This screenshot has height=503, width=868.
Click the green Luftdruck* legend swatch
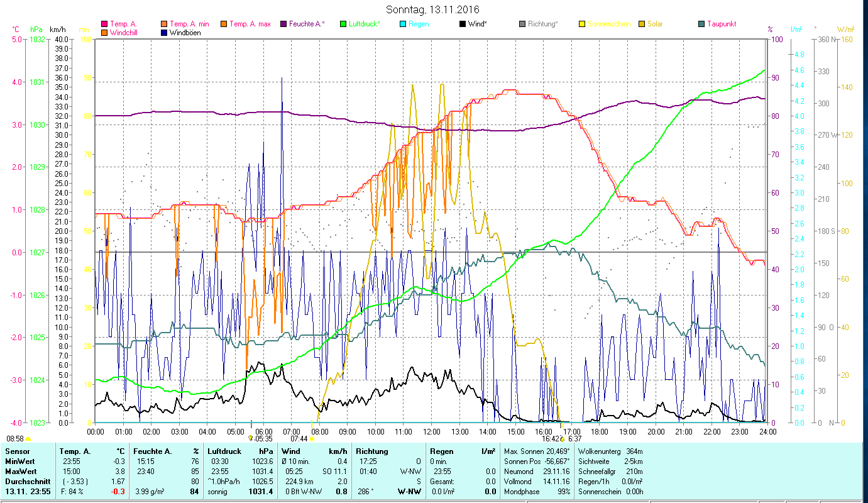click(343, 25)
